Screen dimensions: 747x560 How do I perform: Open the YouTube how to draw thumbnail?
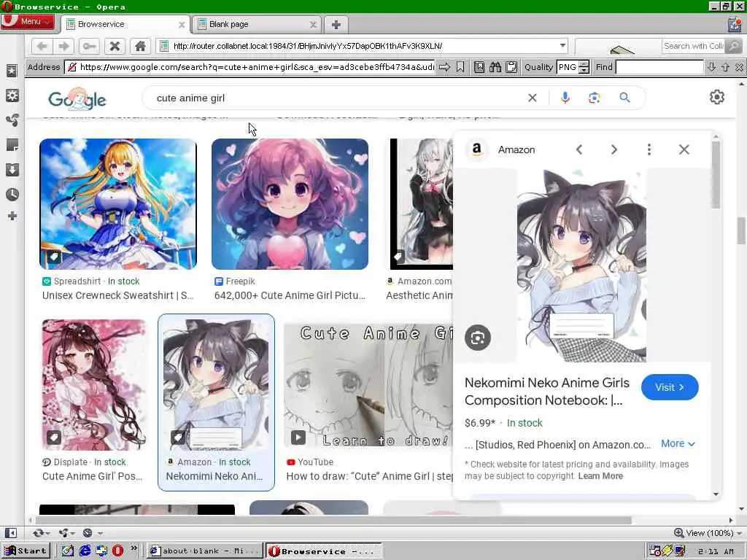point(368,385)
